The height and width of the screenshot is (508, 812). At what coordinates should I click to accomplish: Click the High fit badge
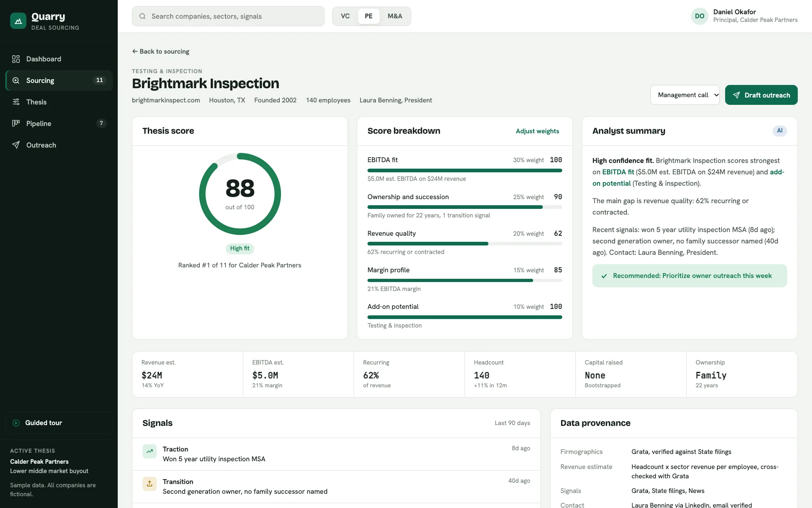tap(240, 248)
